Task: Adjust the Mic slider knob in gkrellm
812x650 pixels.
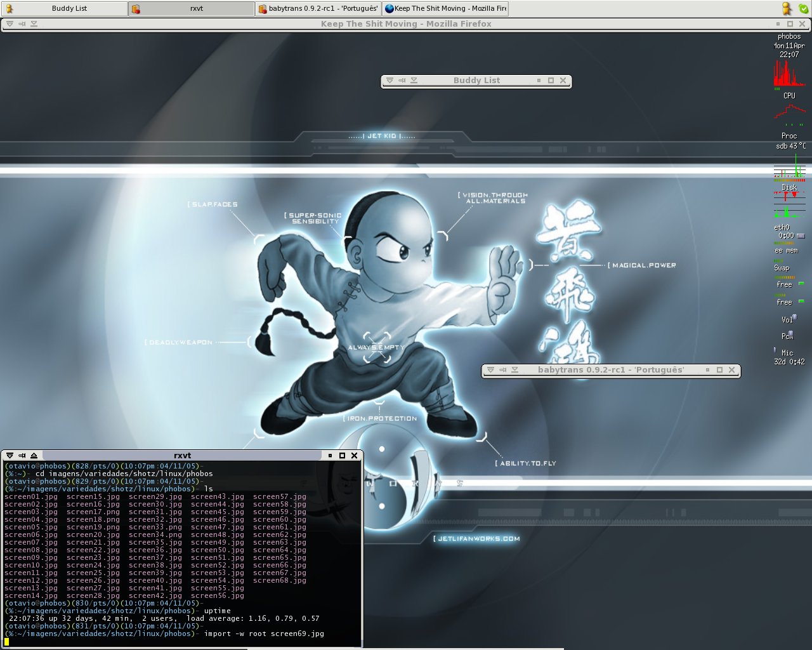Action: click(x=775, y=350)
